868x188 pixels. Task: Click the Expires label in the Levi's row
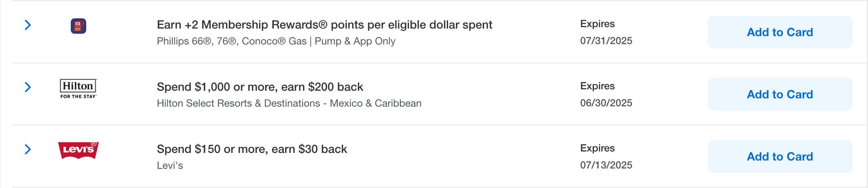(x=597, y=148)
